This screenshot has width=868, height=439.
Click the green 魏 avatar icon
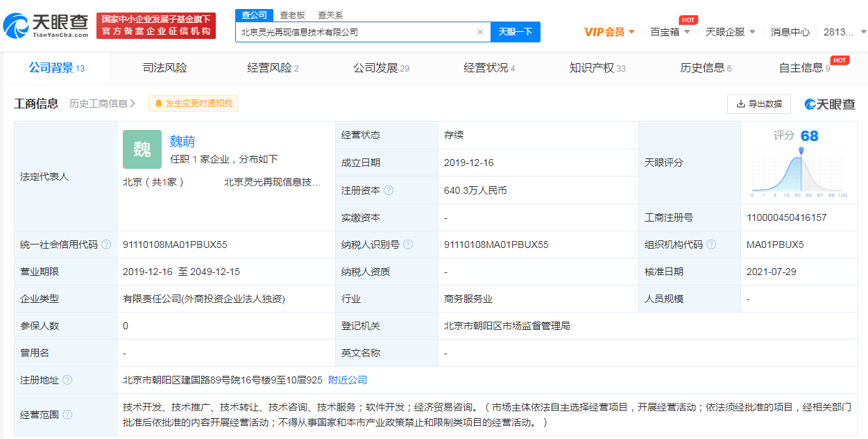[x=142, y=149]
